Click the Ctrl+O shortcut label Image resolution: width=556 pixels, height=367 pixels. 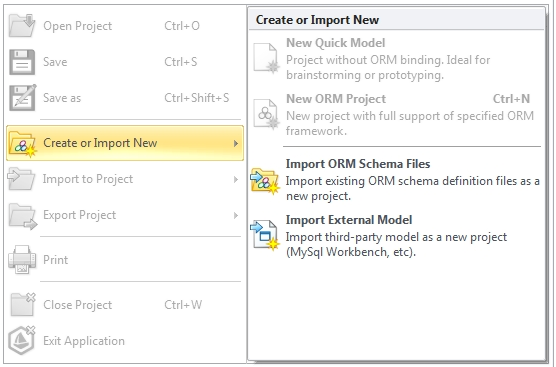[182, 26]
